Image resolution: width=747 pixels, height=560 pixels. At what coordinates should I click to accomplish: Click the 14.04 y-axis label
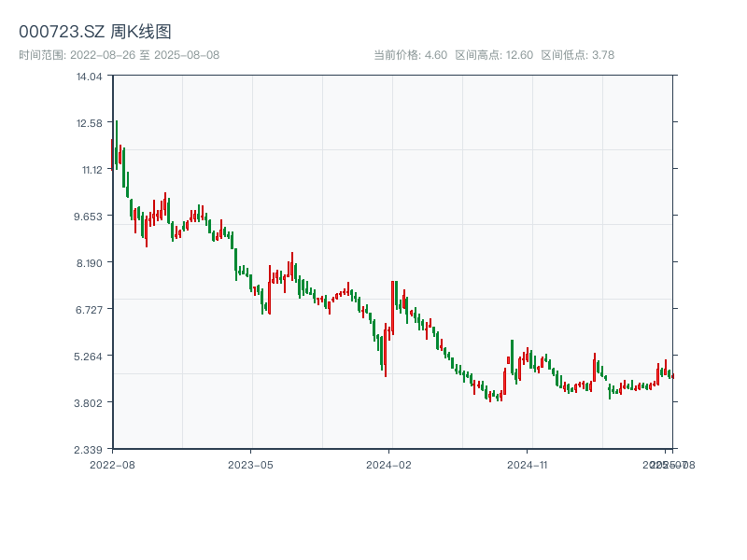pos(89,77)
